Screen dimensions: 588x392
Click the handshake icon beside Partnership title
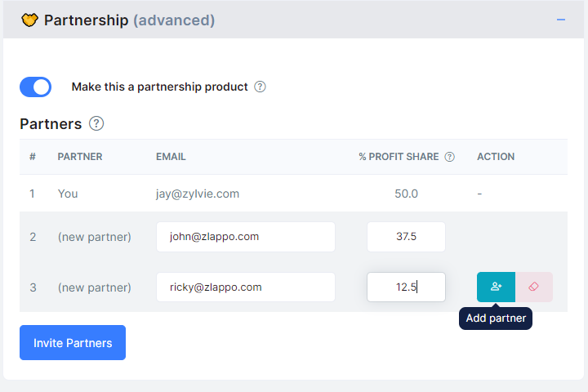click(x=29, y=20)
